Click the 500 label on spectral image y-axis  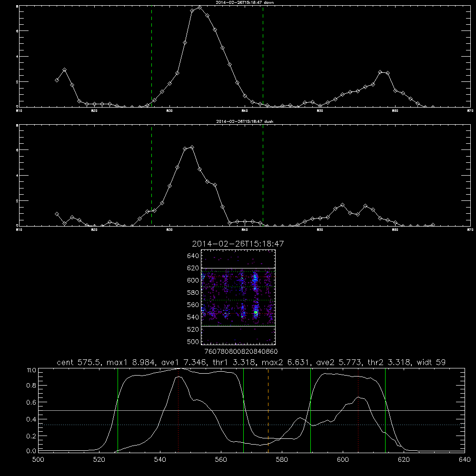[x=193, y=341]
